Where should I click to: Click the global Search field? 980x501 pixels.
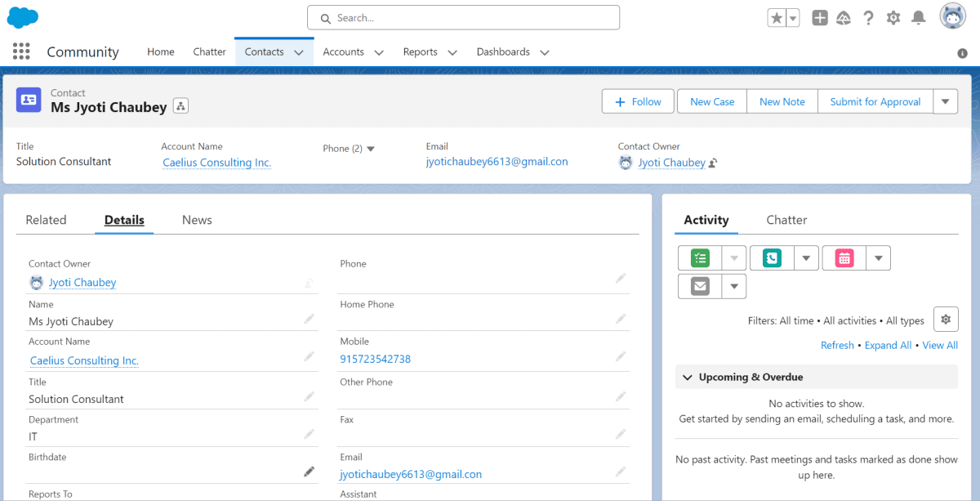tap(463, 17)
